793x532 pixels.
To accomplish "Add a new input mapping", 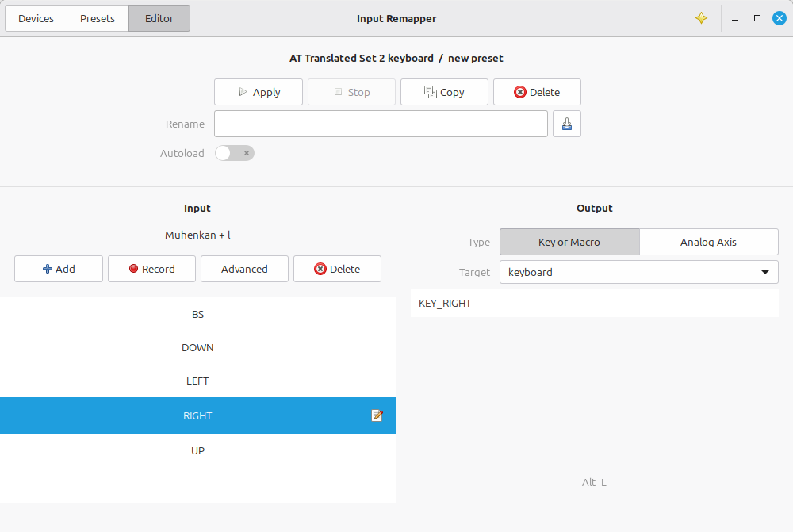I will (59, 269).
